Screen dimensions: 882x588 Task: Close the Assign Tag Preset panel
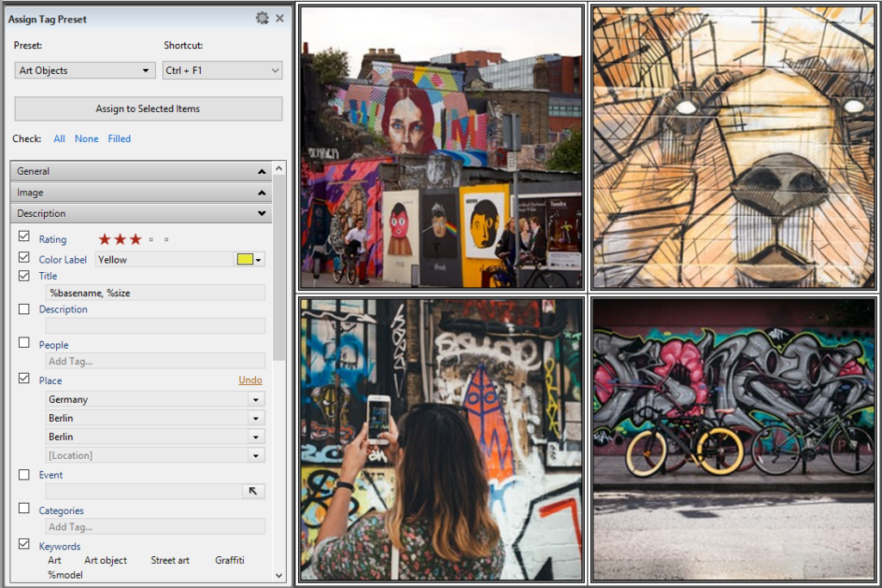coord(280,18)
